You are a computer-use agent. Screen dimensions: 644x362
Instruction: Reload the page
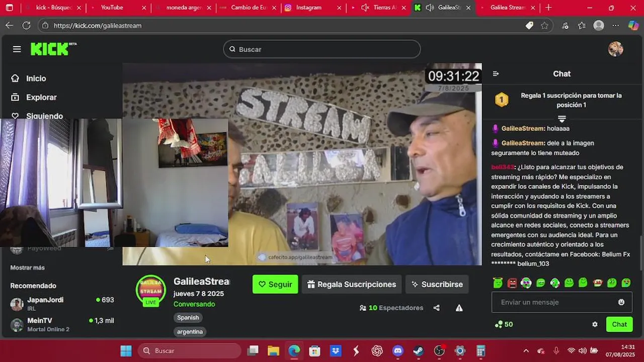tap(26, 25)
